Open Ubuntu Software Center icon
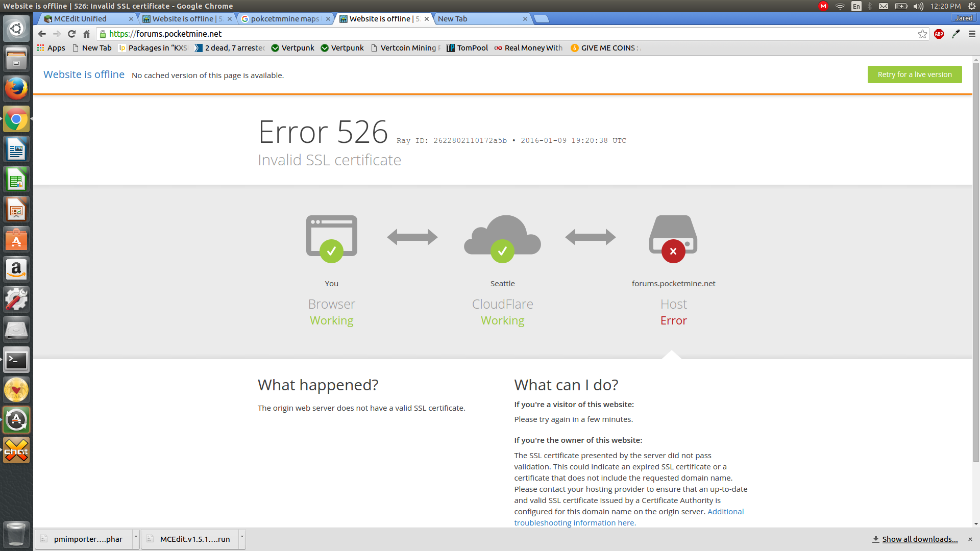Viewport: 980px width, 551px height. pyautogui.click(x=16, y=240)
